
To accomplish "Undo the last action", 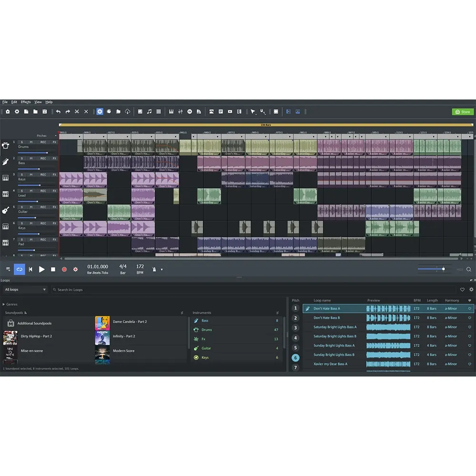I will click(58, 112).
